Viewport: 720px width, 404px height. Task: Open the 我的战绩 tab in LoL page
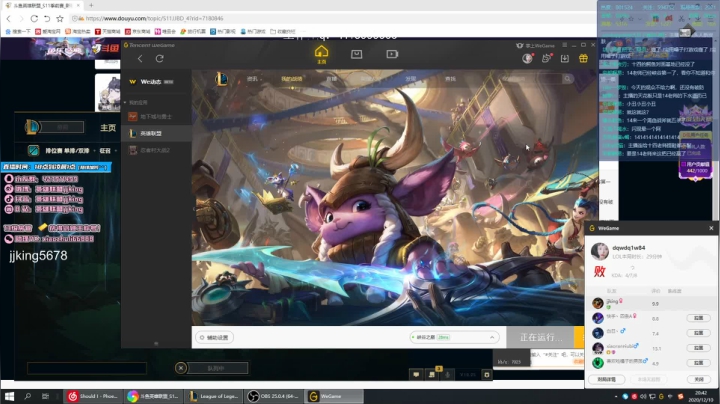pyautogui.click(x=292, y=79)
